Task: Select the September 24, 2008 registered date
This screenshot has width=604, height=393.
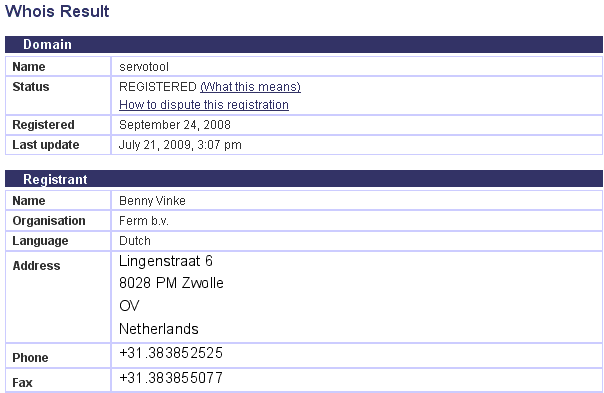Action: (x=174, y=125)
